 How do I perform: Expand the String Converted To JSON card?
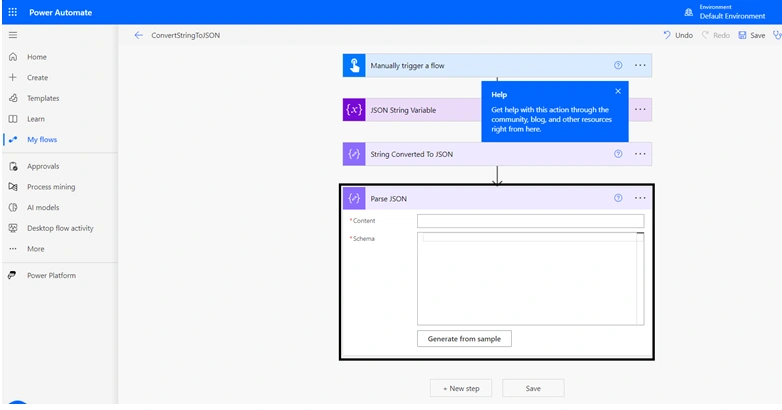497,154
